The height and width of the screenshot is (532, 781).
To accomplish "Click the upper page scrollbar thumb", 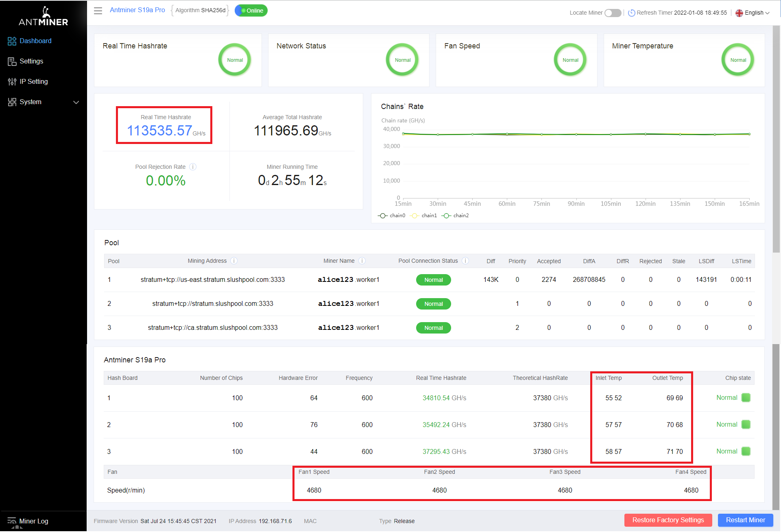I will (x=776, y=139).
